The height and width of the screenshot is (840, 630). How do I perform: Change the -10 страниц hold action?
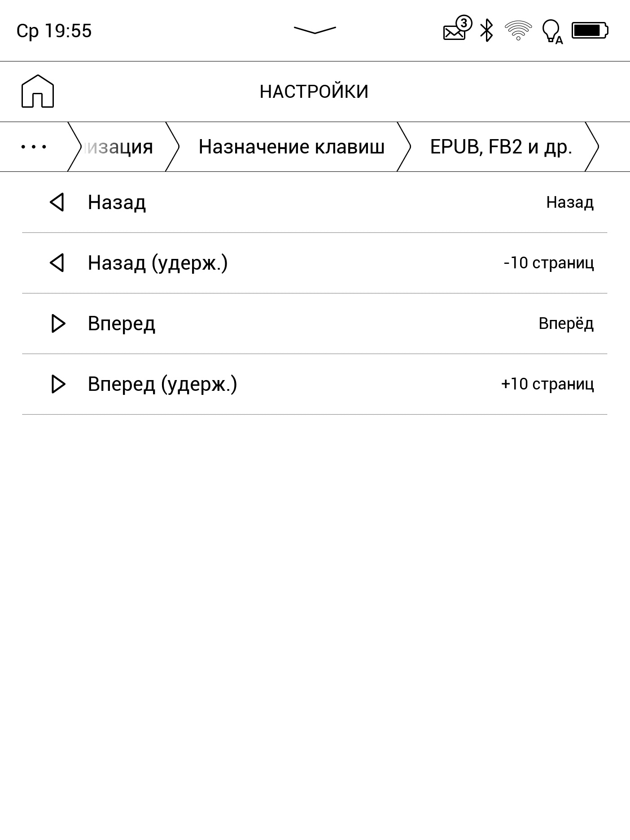coord(548,263)
